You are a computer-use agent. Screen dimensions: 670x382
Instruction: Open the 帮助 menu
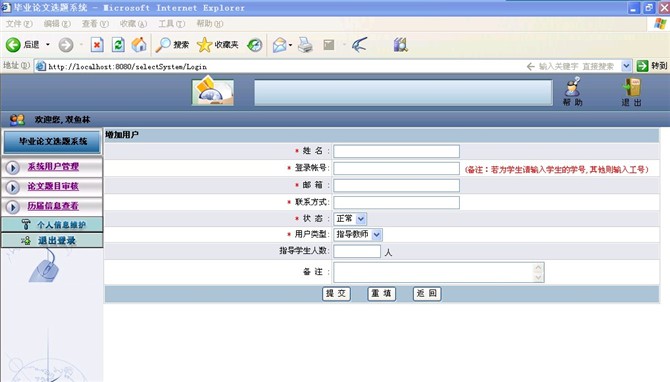(x=209, y=24)
